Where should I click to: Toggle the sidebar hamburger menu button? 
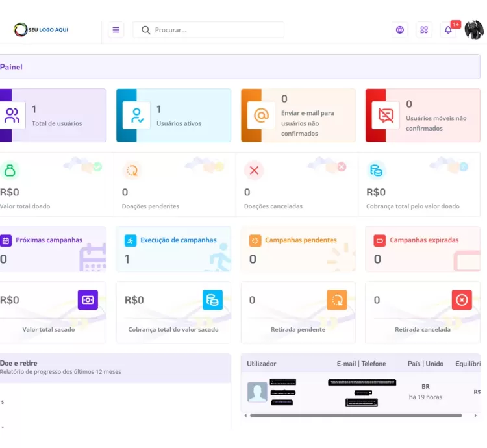[116, 30]
